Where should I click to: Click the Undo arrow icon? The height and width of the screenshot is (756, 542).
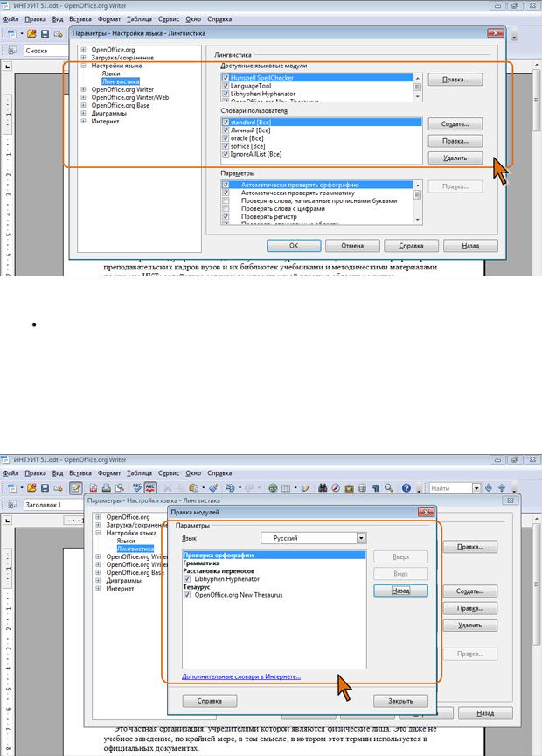pos(230,488)
